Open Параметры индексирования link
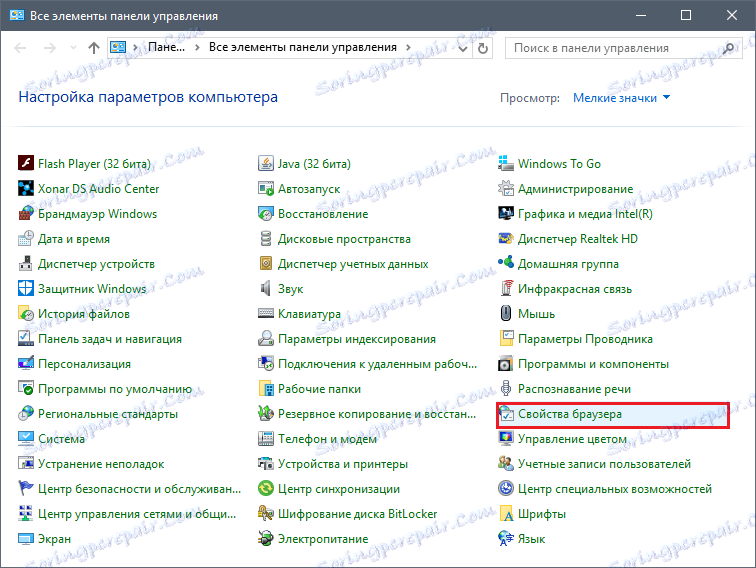 pos(357,339)
